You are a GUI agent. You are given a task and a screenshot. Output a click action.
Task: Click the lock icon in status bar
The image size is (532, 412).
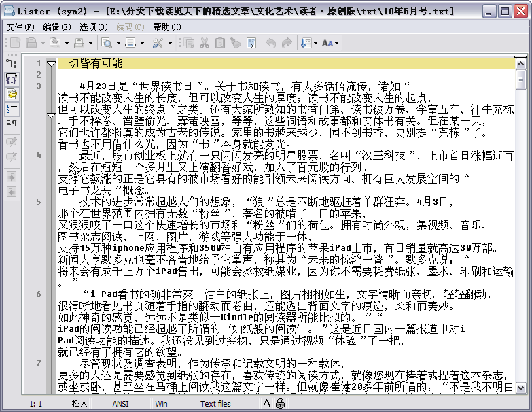280,404
